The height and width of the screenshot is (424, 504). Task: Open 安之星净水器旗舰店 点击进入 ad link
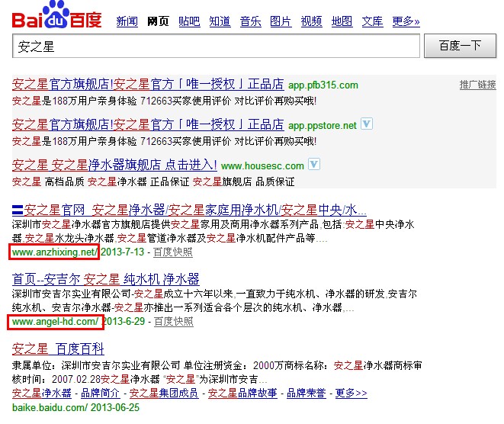(x=114, y=165)
